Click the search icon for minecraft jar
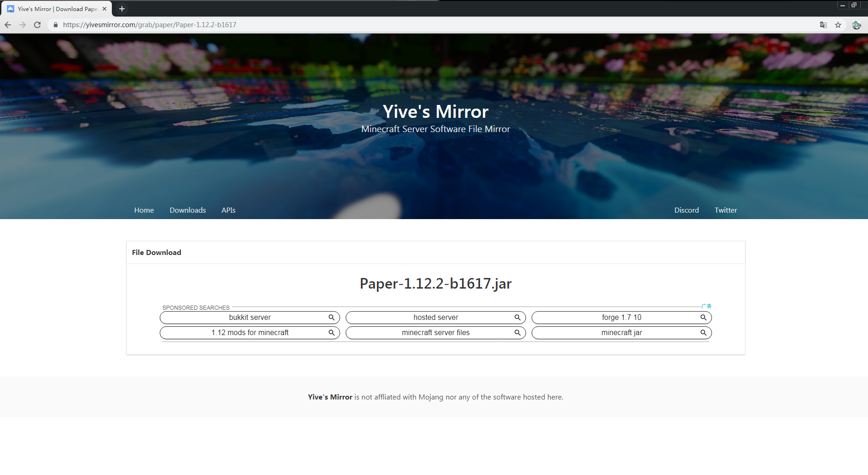Viewport: 868px width, 475px height. click(x=703, y=333)
